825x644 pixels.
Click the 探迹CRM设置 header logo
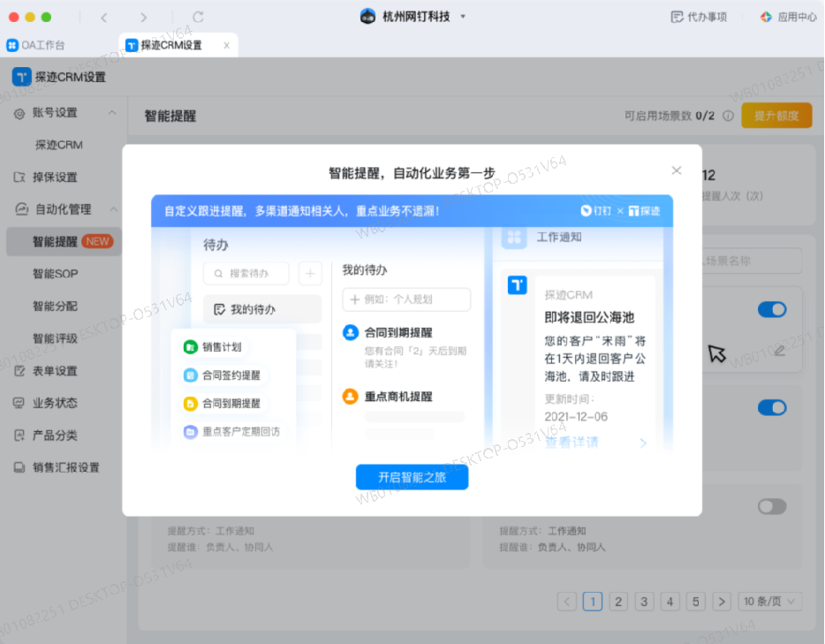point(21,77)
